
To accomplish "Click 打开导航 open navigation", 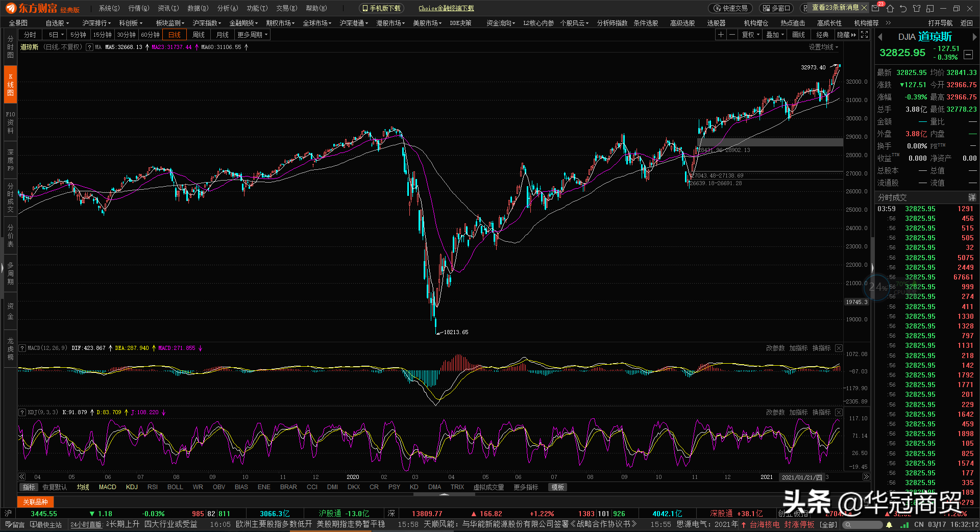I will [940, 23].
